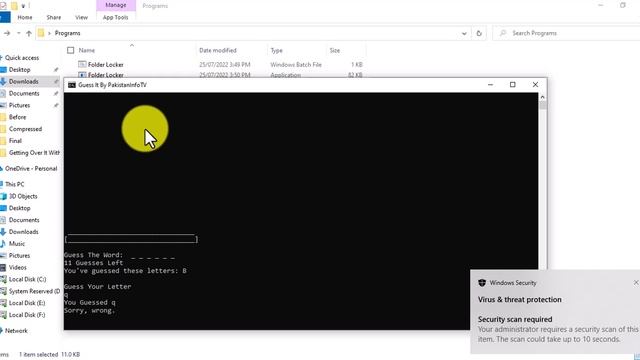Open recent locations dropdown arrow
The height and width of the screenshot is (360, 640).
(x=19, y=33)
